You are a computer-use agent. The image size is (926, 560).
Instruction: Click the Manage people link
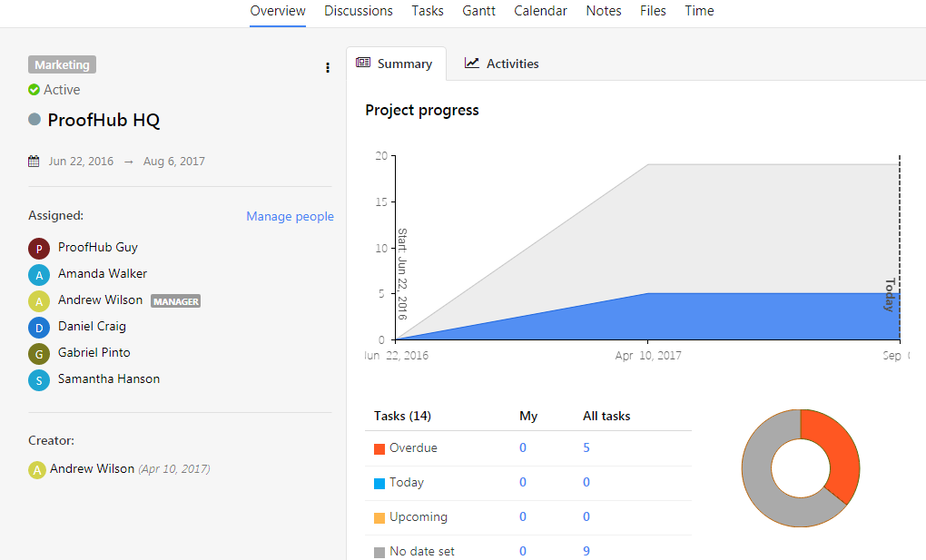coord(290,216)
